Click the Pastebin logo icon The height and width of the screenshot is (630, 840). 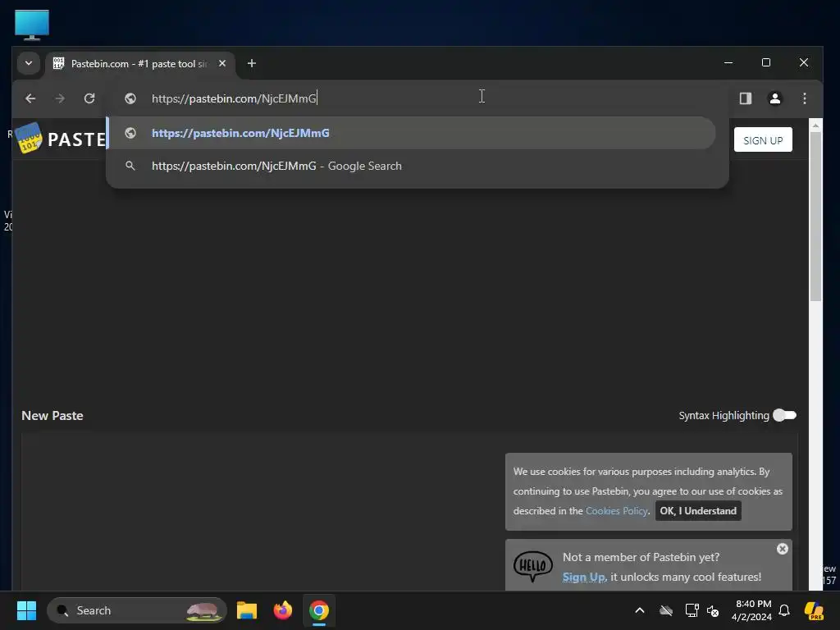29,138
